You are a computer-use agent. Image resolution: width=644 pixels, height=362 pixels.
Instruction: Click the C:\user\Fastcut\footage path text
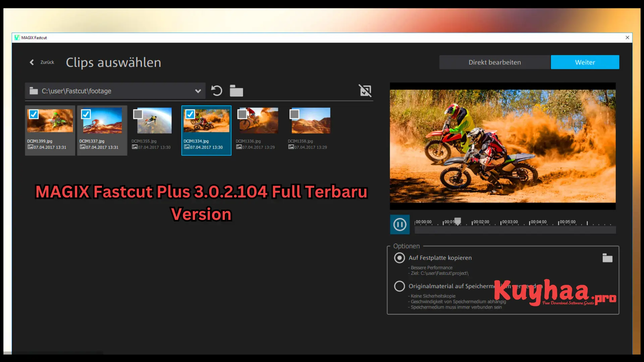76,91
